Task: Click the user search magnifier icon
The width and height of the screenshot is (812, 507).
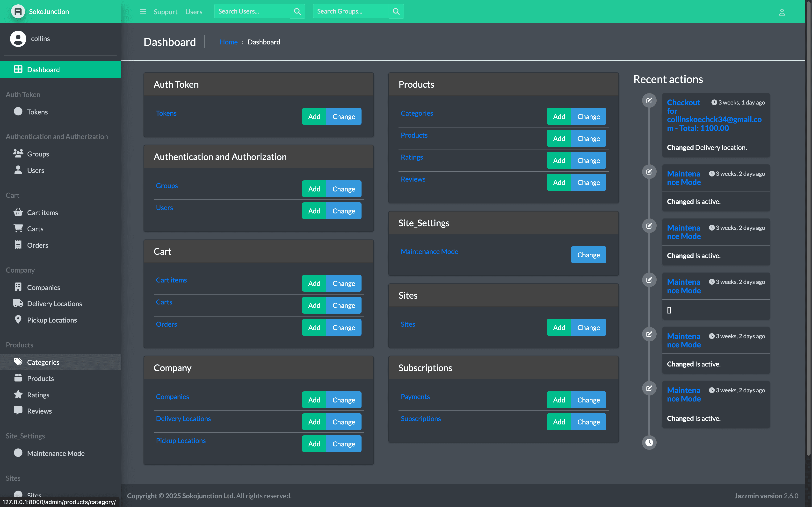Action: pos(297,11)
